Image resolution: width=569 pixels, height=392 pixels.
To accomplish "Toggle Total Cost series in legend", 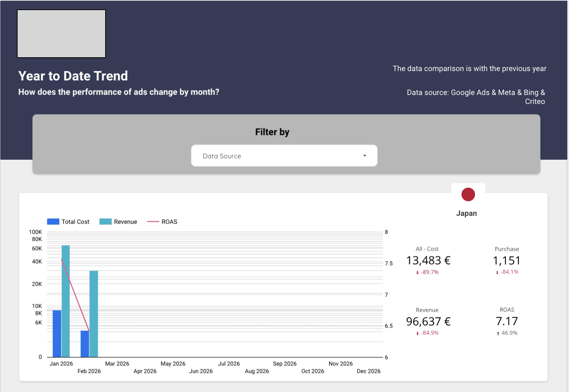I will click(x=69, y=222).
